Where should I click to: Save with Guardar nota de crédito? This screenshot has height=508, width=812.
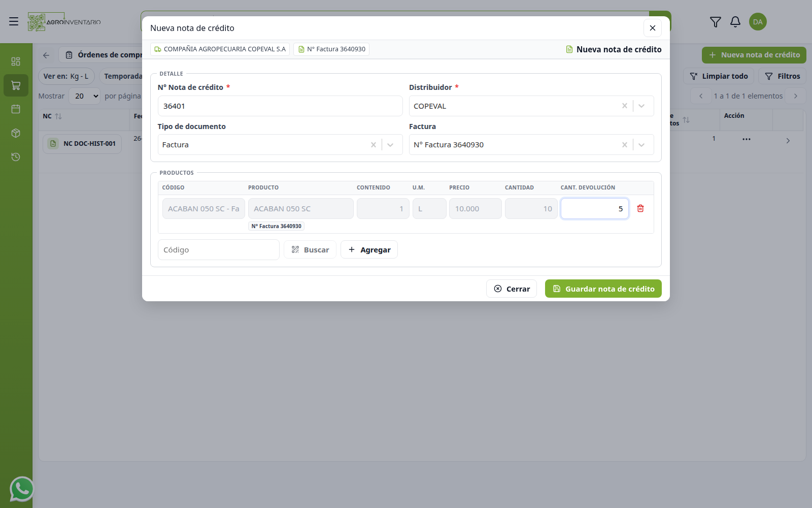tap(603, 289)
